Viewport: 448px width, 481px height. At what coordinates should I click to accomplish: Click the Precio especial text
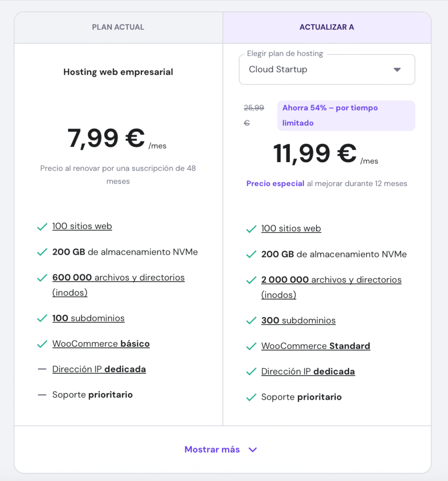point(275,183)
